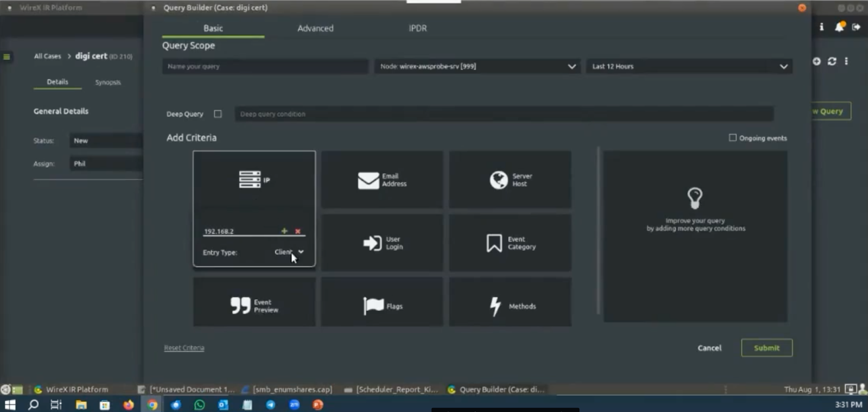Log out using the exit arrow icon
This screenshot has height=412, width=868.
point(856,27)
